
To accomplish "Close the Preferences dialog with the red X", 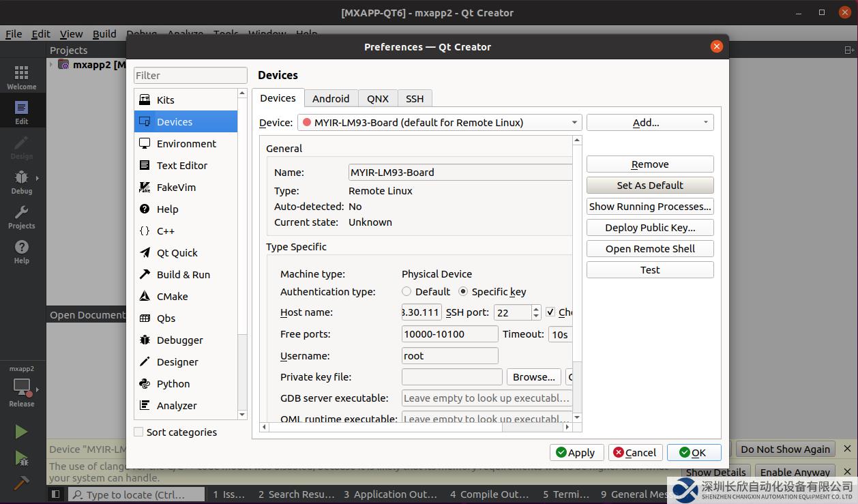I will point(716,46).
